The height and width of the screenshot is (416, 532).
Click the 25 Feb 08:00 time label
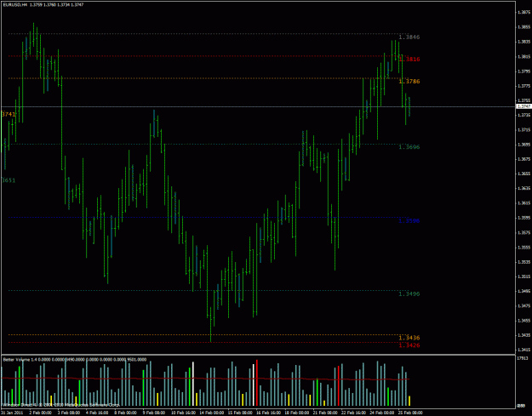(x=410, y=413)
